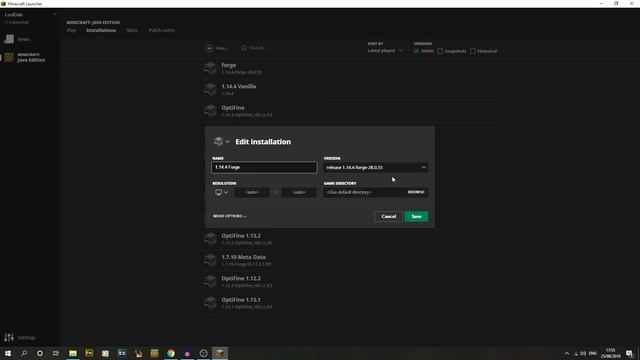Expand More Options in the dialog
The width and height of the screenshot is (640, 360).
coord(229,216)
